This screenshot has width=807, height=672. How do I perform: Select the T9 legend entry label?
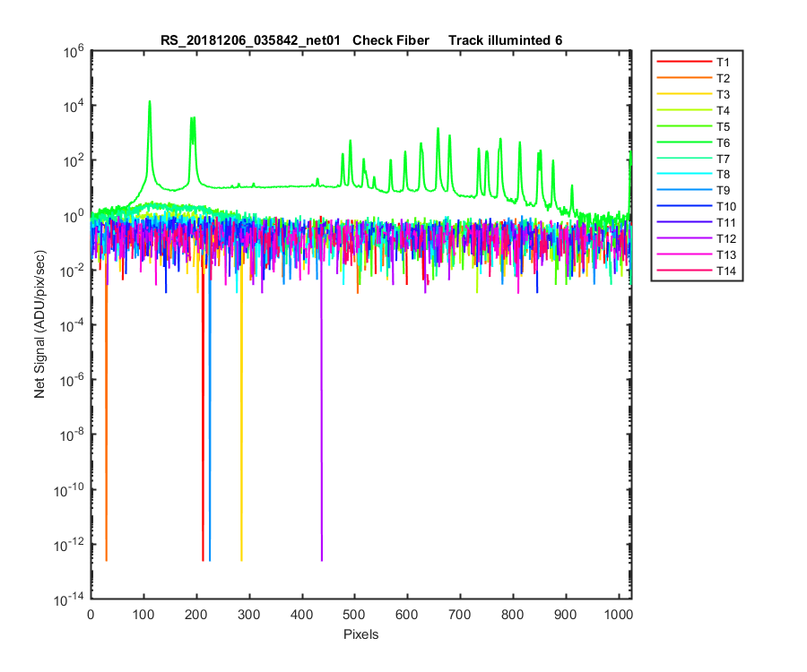click(723, 190)
